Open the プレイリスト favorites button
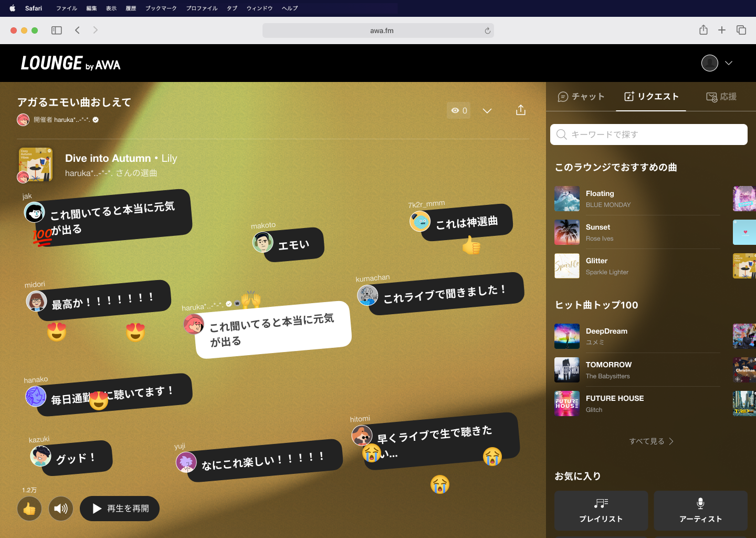756x538 pixels. (601, 511)
